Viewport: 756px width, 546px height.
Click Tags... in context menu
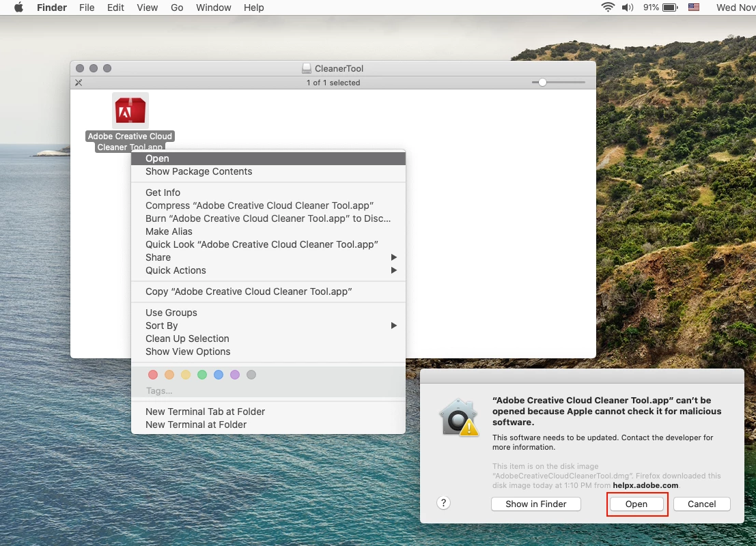(x=159, y=391)
